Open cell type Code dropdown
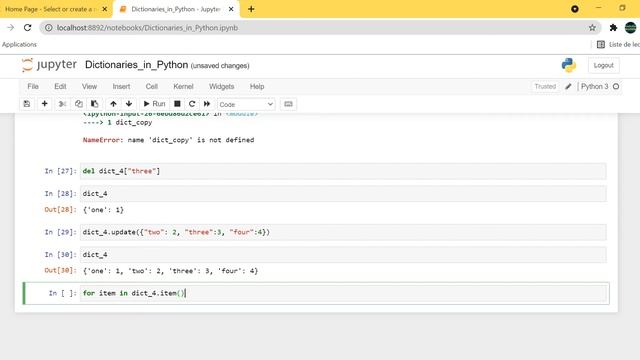Screen dimensions: 640x360 click(x=246, y=104)
